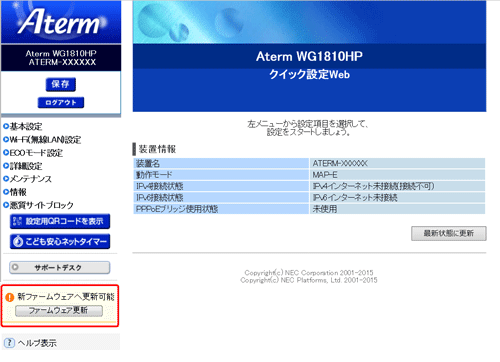Viewport: 500px width, 362px height.
Task: Open こども安心ネットタイマー
Action: [x=60, y=241]
